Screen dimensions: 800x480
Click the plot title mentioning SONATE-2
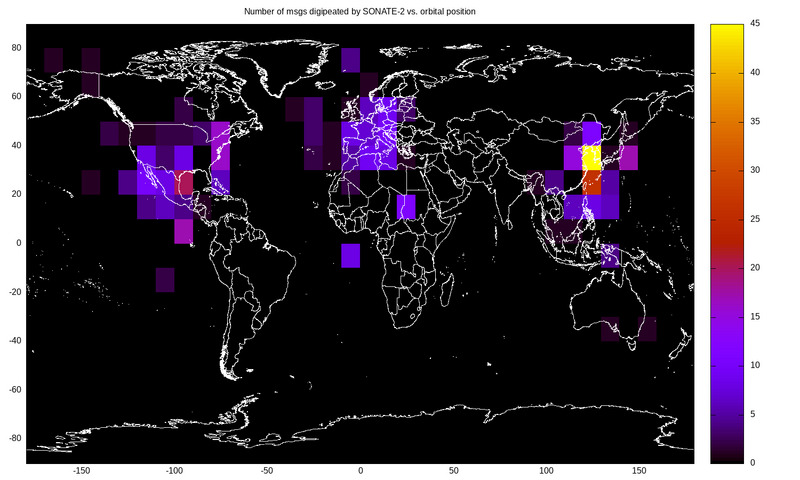click(x=360, y=11)
